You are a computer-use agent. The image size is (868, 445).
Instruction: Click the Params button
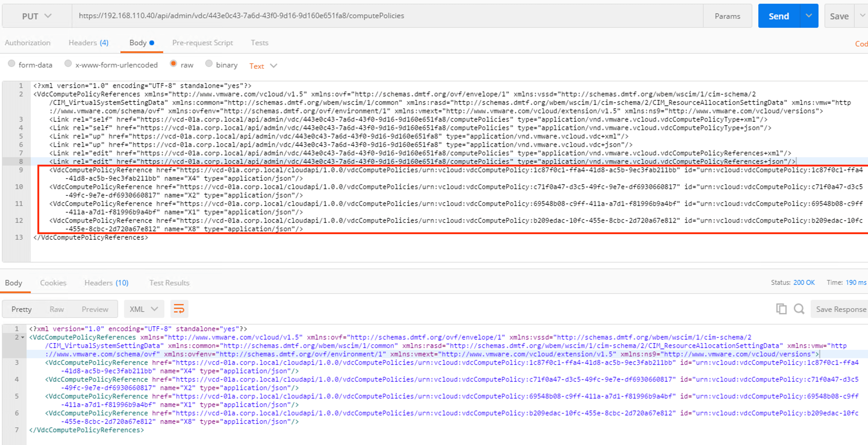coord(727,16)
